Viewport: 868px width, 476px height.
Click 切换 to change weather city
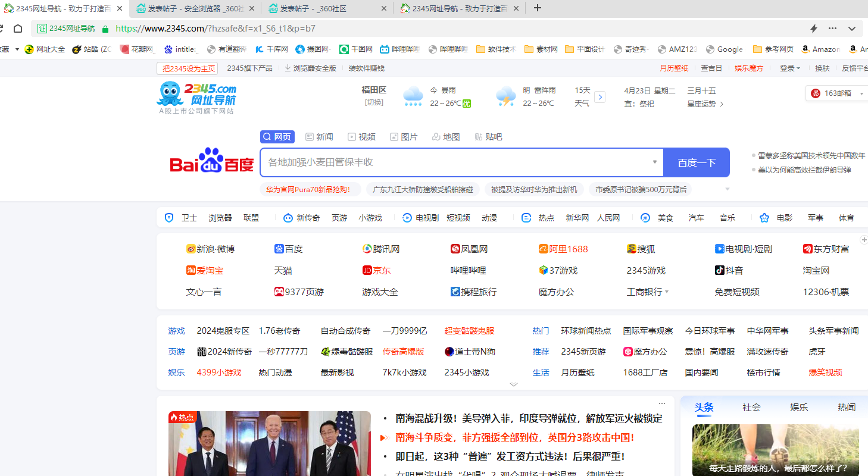[374, 102]
